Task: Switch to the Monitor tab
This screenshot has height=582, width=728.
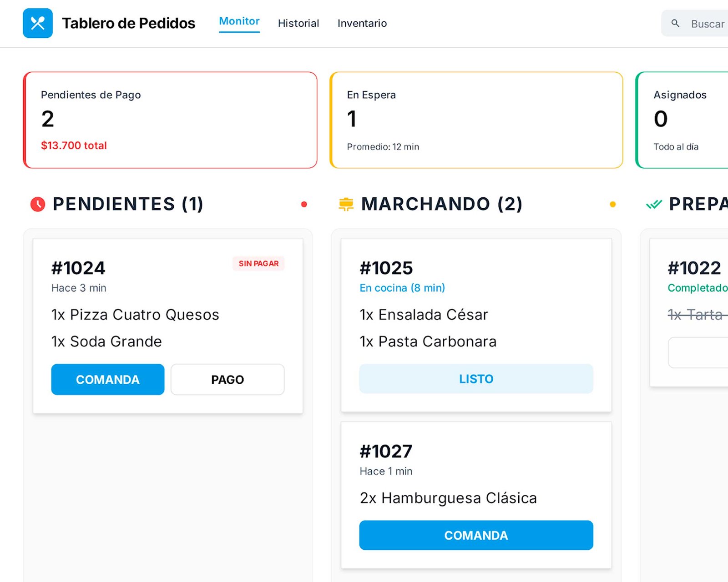Action: coord(239,21)
